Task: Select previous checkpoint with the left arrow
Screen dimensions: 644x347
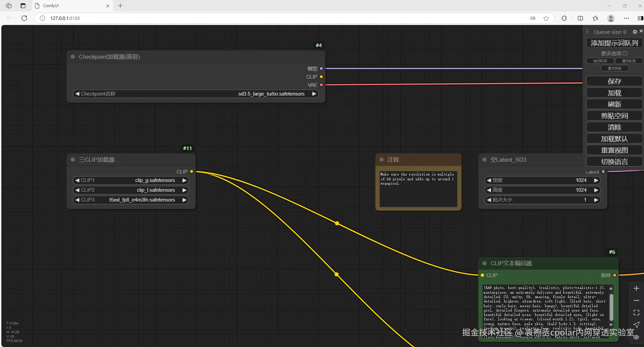Action: [x=77, y=94]
